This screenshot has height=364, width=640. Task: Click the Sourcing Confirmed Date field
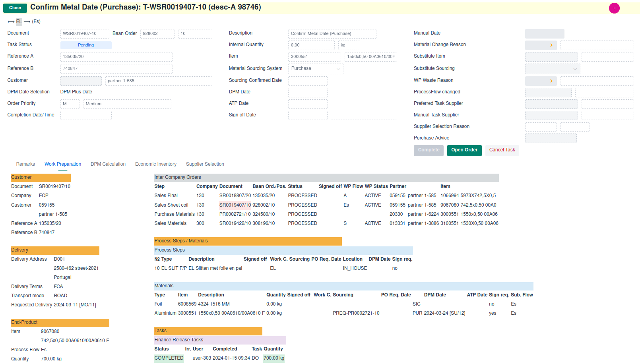308,81
